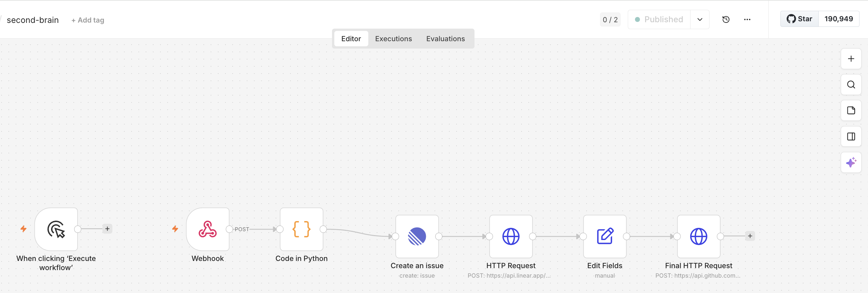868x293 pixels.
Task: Click the Code in Python output connector
Action: (x=323, y=229)
